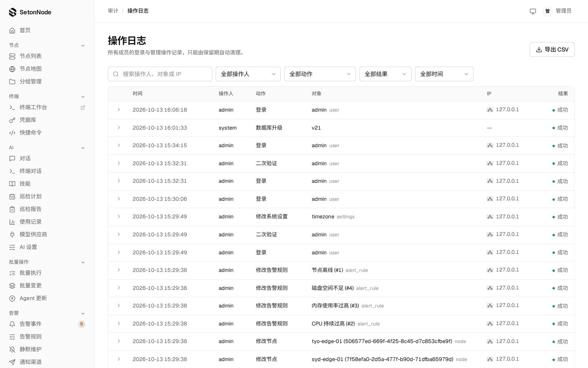Open 技能 book icon
This screenshot has width=588, height=368.
[12, 184]
